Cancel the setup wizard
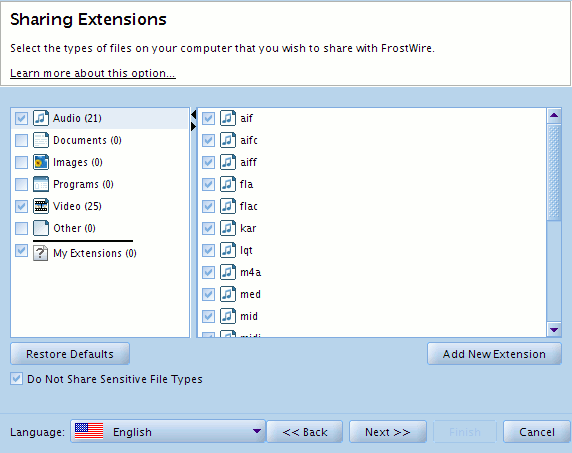This screenshot has height=453, width=572. pyautogui.click(x=537, y=432)
